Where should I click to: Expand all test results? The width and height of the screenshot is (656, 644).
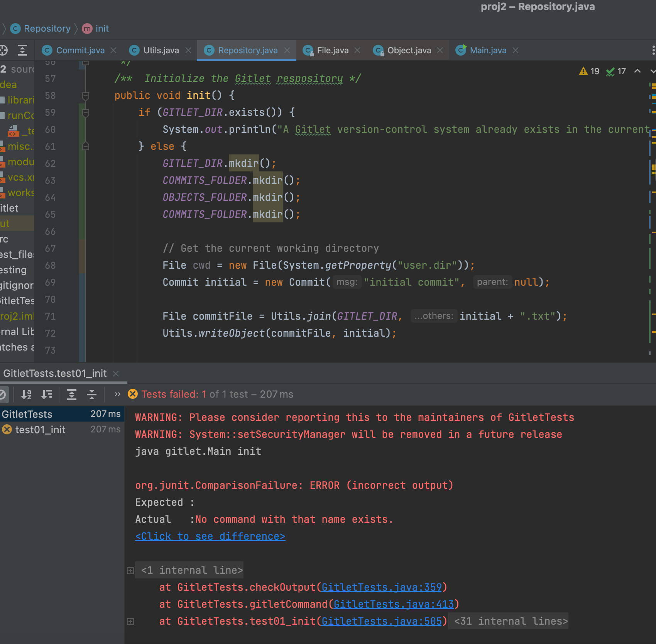coord(72,394)
